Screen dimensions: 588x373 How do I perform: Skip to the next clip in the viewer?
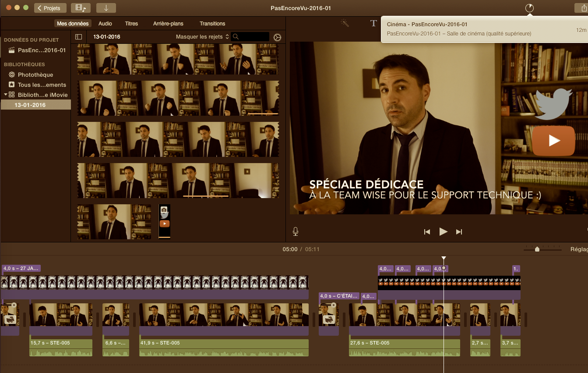click(x=459, y=232)
